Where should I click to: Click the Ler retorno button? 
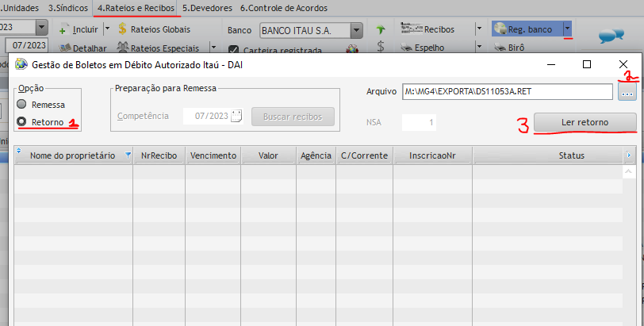pyautogui.click(x=585, y=121)
